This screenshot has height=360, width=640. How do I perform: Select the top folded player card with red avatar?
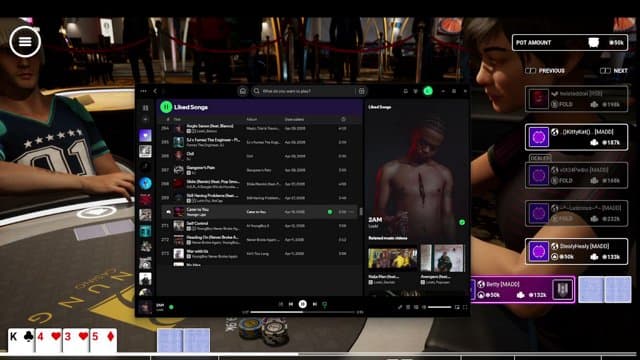pos(576,99)
